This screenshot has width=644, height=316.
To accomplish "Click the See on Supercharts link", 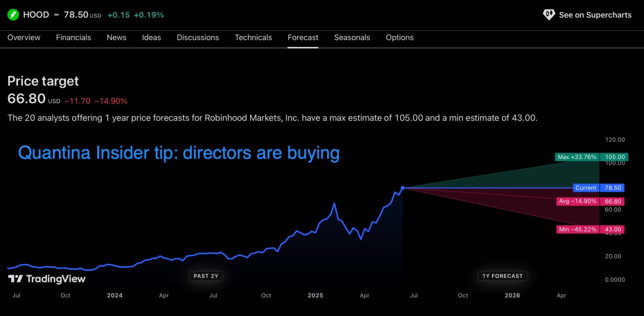I will 595,15.
